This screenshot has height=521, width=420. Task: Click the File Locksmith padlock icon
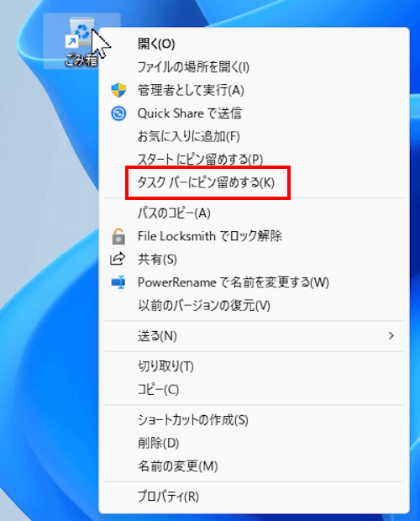pos(118,236)
